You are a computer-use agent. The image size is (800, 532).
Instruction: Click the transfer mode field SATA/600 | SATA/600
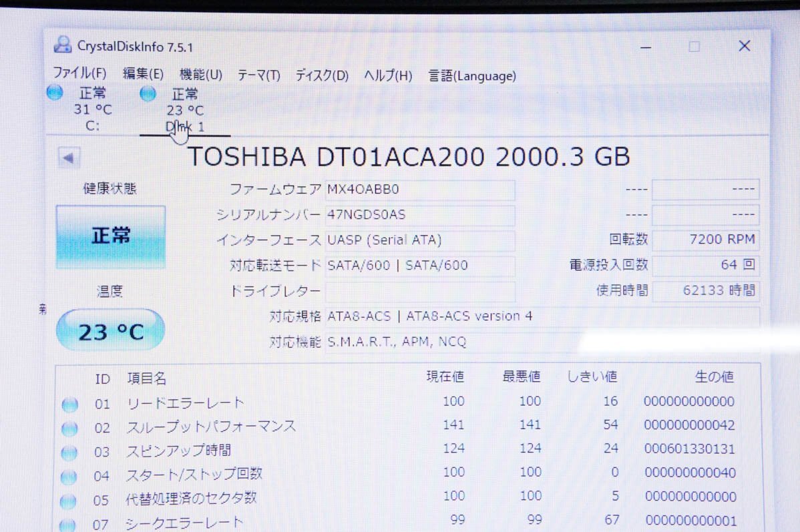(420, 266)
